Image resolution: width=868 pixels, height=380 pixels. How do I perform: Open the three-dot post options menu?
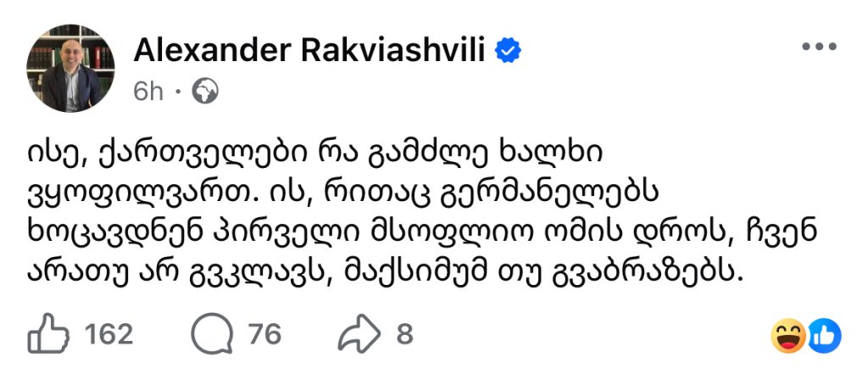pos(819,47)
